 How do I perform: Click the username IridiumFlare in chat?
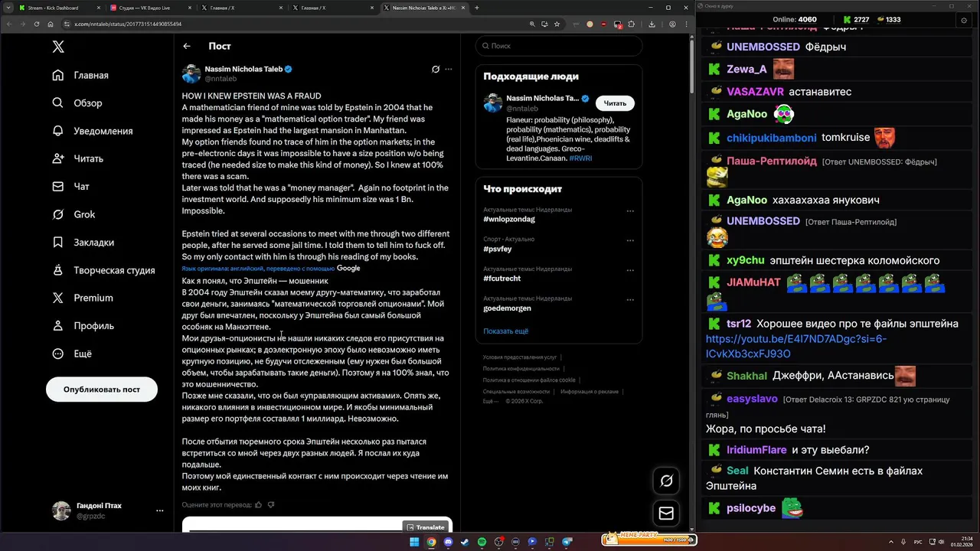pyautogui.click(x=757, y=450)
